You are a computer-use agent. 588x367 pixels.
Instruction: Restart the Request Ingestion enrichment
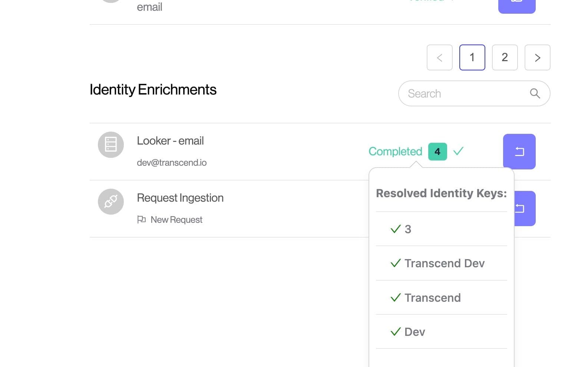pyautogui.click(x=524, y=208)
